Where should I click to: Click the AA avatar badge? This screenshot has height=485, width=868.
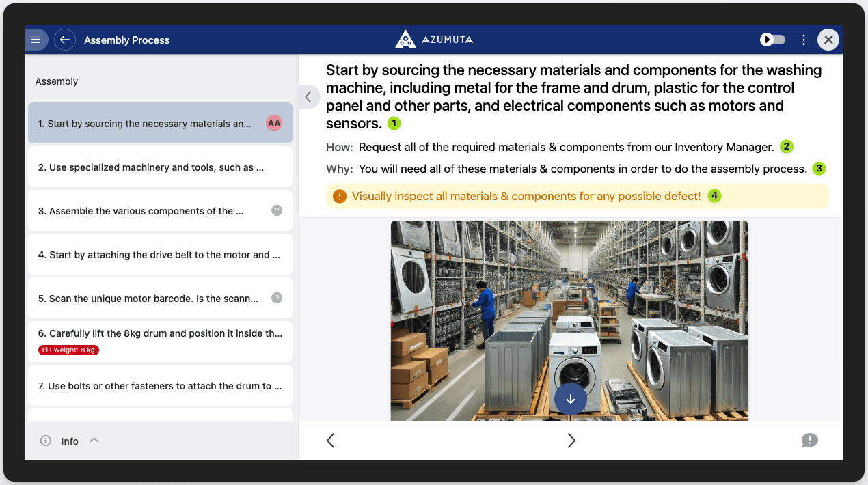pyautogui.click(x=274, y=124)
